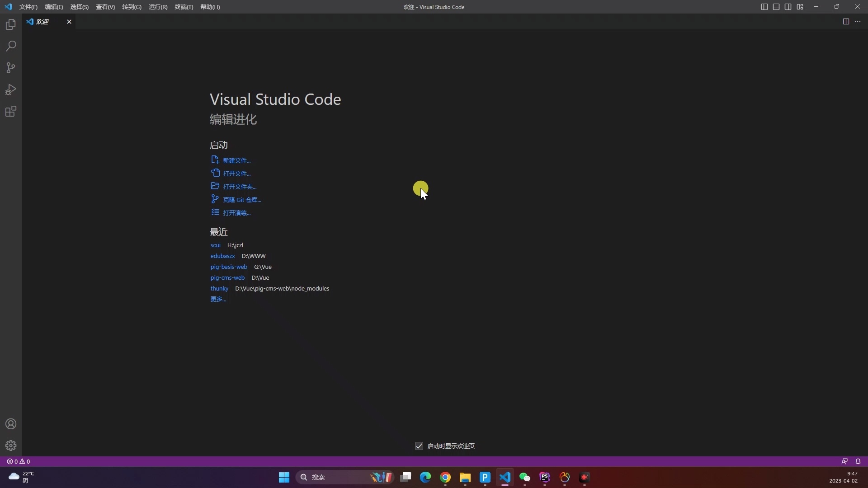Open the Source Control view
The image size is (868, 488).
click(x=10, y=68)
